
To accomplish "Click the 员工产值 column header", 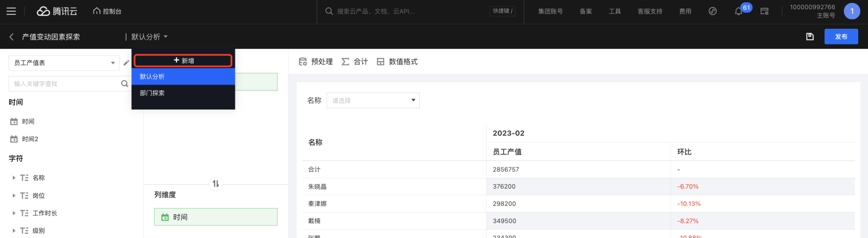I will point(507,152).
